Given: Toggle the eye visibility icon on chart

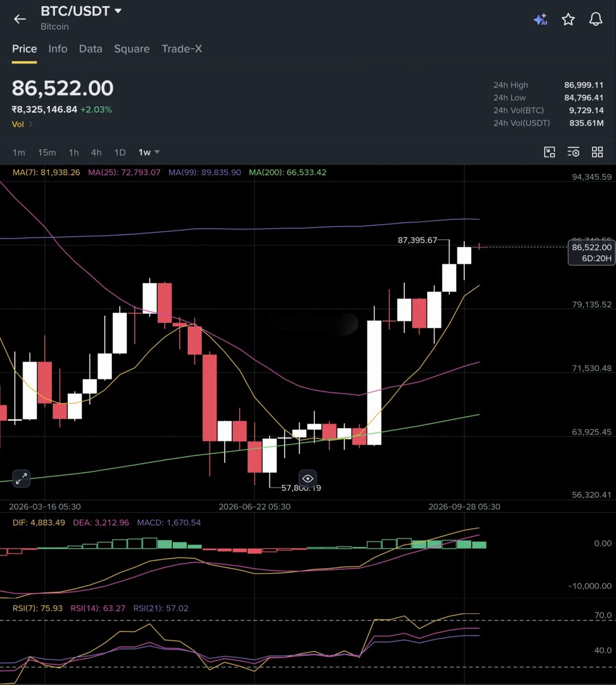Looking at the screenshot, I should point(308,478).
